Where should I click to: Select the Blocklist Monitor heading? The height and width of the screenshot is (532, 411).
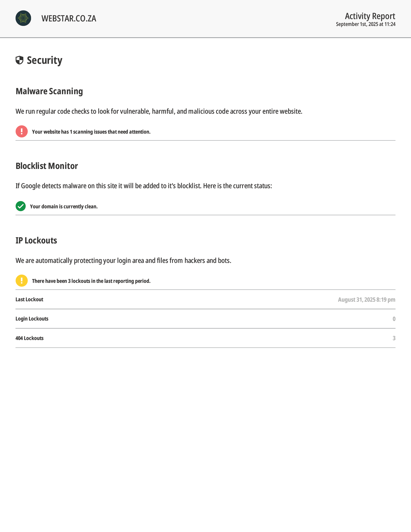point(47,166)
